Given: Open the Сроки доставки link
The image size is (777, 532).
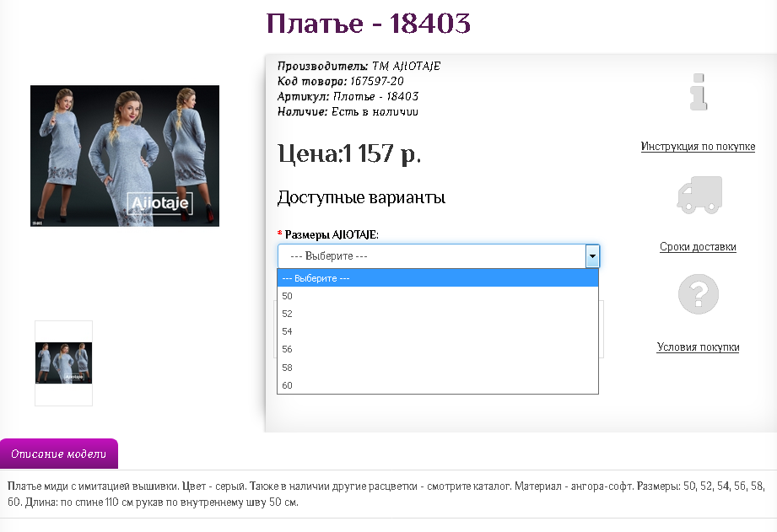Looking at the screenshot, I should [x=698, y=247].
